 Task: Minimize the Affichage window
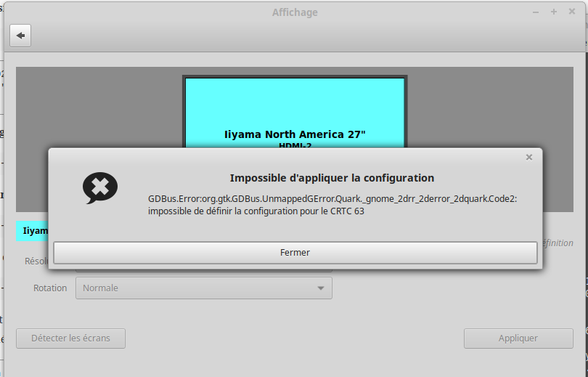(x=536, y=12)
